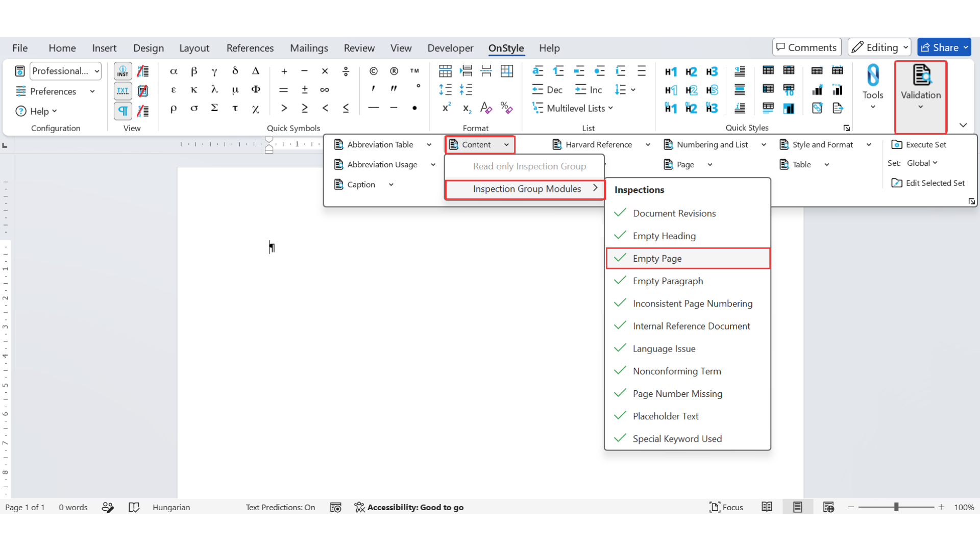Image resolution: width=980 pixels, height=551 pixels.
Task: Insert the less-than-or-equal symbol
Action: 346,108
